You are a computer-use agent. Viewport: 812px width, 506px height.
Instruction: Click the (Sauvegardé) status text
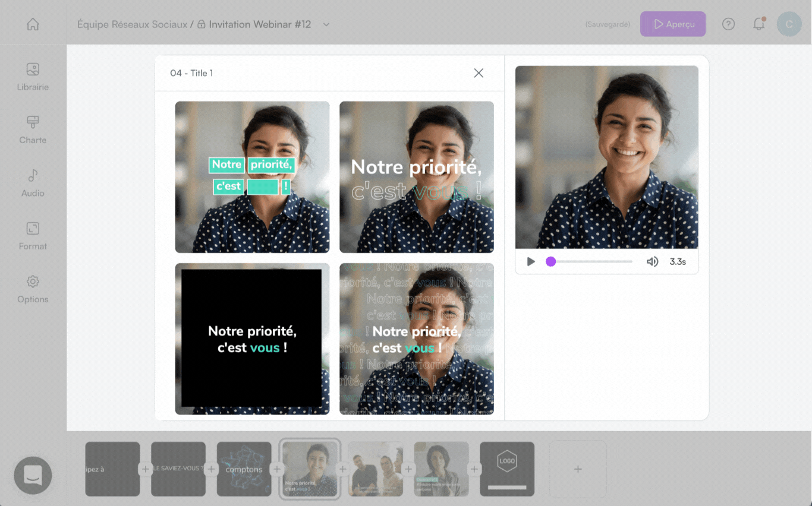pos(608,24)
